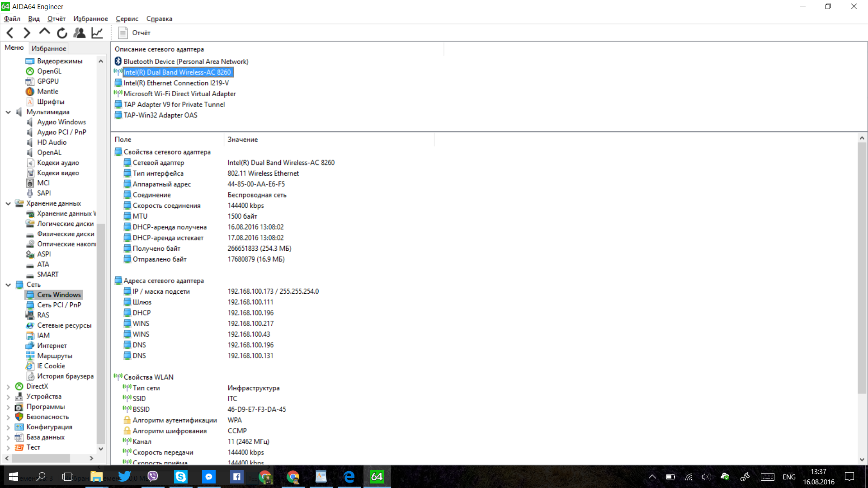Open the user manager toolbar icon

80,33
